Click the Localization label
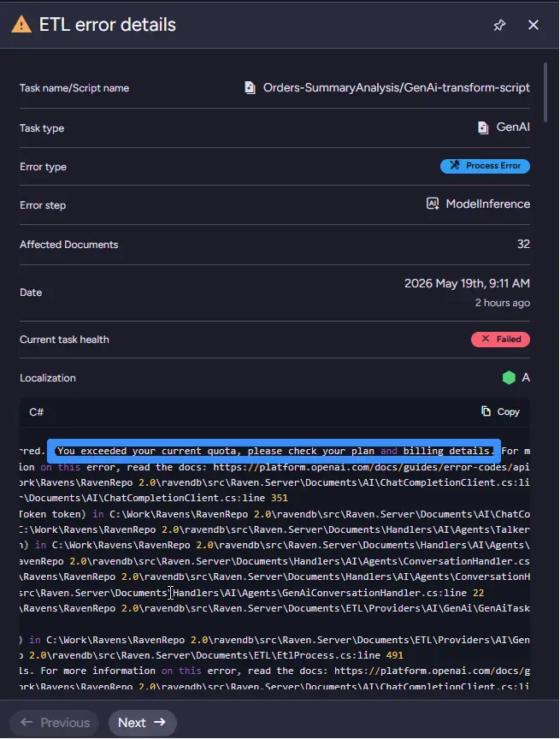The height and width of the screenshot is (739, 560). [x=48, y=378]
